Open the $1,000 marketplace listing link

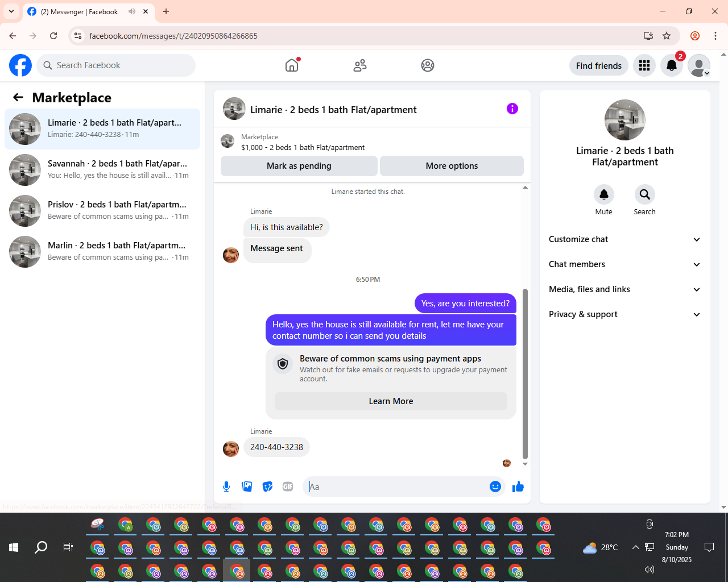pyautogui.click(x=303, y=147)
